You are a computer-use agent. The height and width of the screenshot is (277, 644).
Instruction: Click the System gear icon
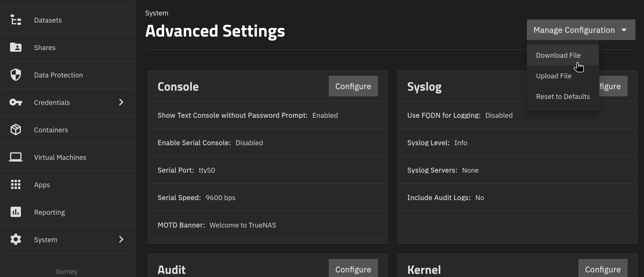[16, 239]
